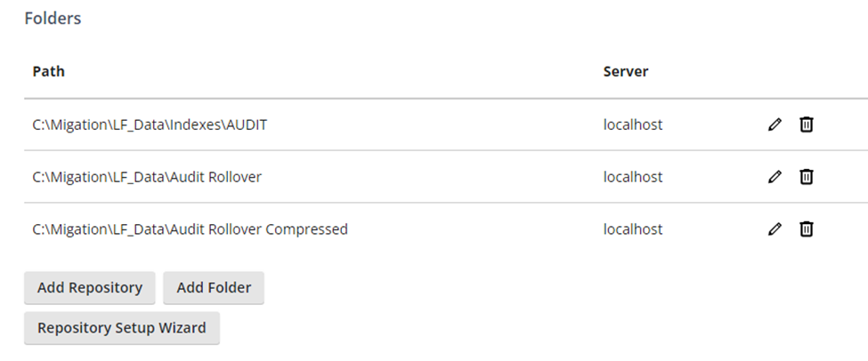Click localhost in the Rollover Compressed row
This screenshot has height=361, width=868.
633,229
